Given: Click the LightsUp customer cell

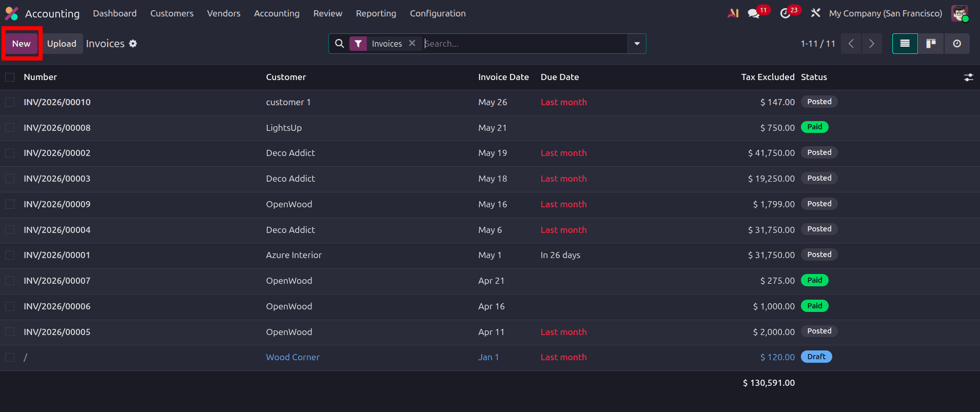Looking at the screenshot, I should [x=284, y=128].
